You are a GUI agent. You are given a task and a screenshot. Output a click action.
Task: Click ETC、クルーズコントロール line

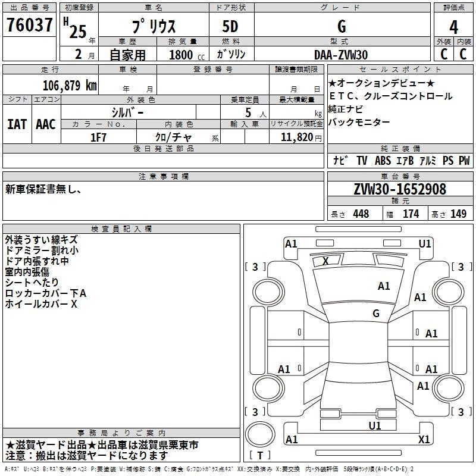click(391, 96)
